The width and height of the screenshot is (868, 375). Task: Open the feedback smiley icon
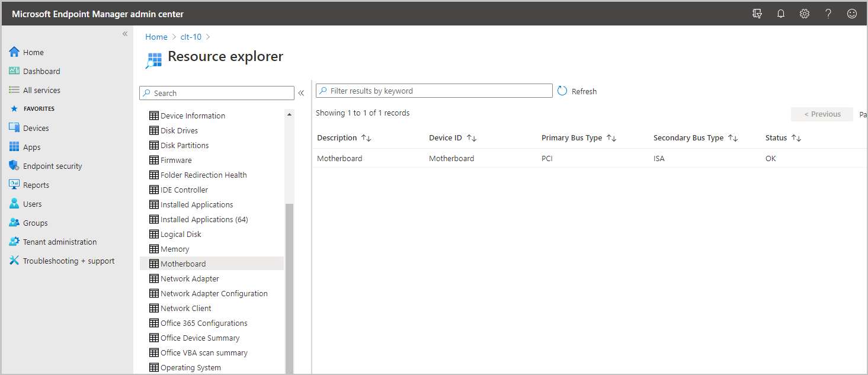point(852,14)
